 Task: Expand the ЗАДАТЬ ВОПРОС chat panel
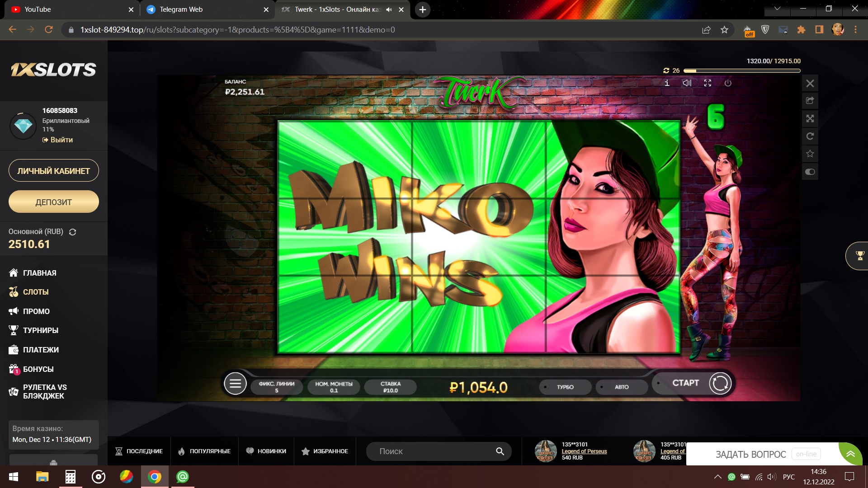[850, 454]
